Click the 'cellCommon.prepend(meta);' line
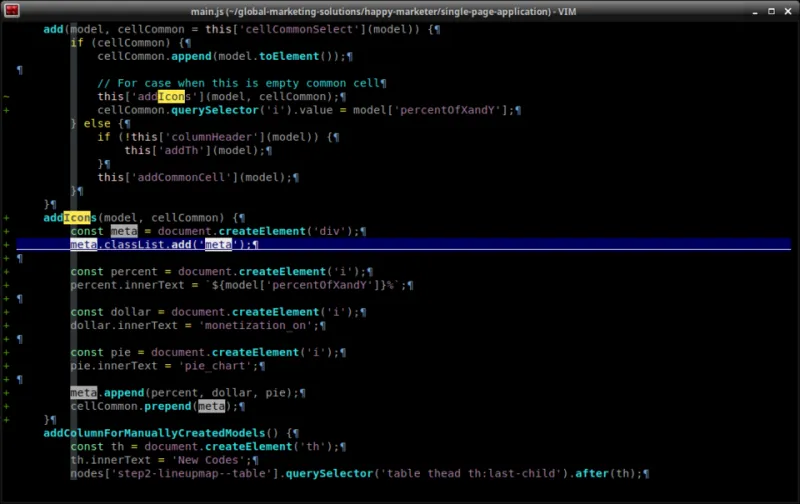Screen dimensions: 800x504 tap(158, 406)
